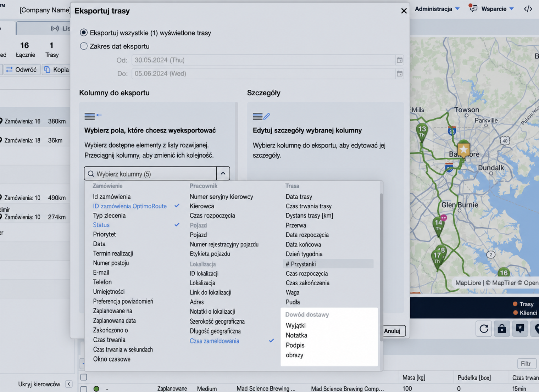Close the Eksportuj trasy dialog
539x392 pixels.
click(404, 11)
